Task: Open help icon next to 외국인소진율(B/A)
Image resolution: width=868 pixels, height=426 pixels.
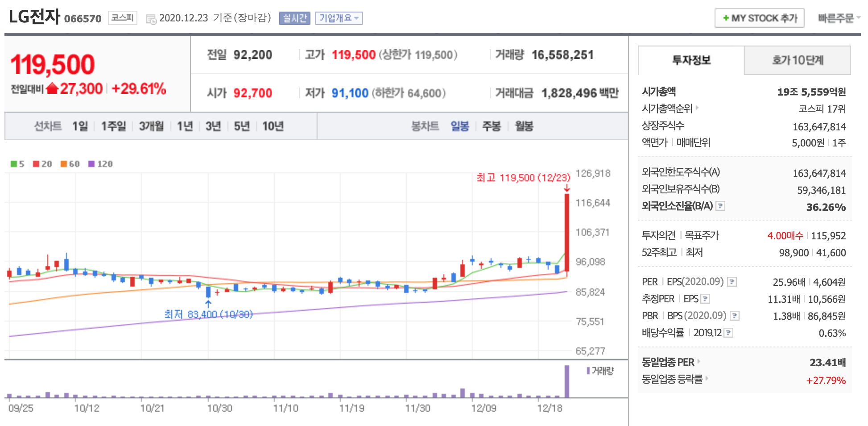Action: pos(720,206)
